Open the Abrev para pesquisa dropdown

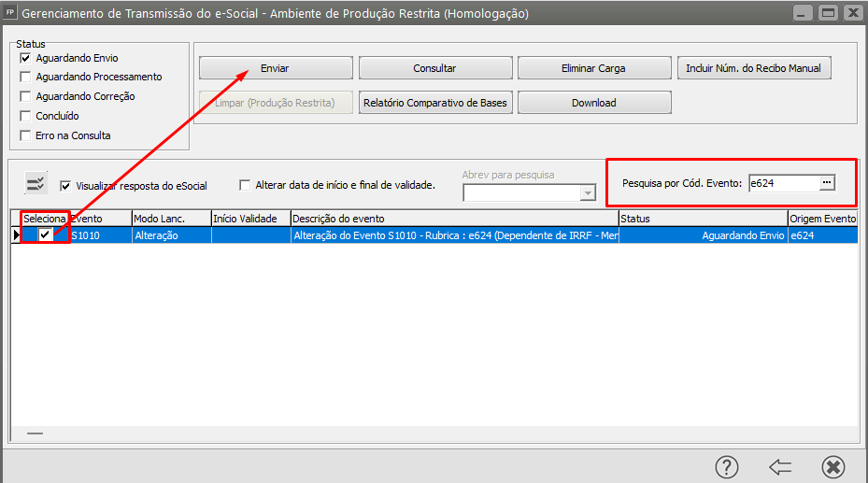tap(588, 192)
